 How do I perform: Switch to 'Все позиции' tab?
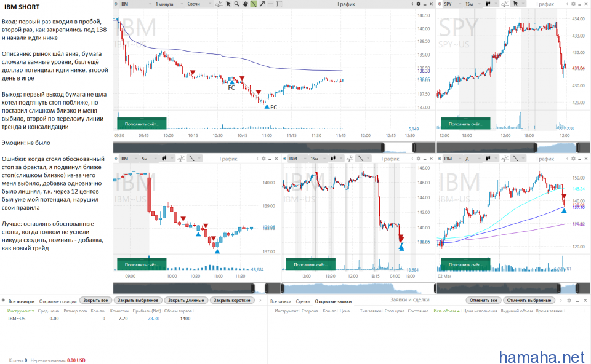click(21, 301)
